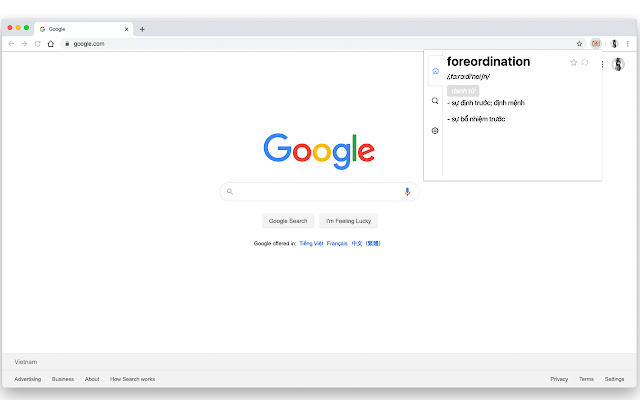Click the dictionary extension icon in toolbar
Image resolution: width=640 pixels, height=400 pixels.
pyautogui.click(x=596, y=44)
